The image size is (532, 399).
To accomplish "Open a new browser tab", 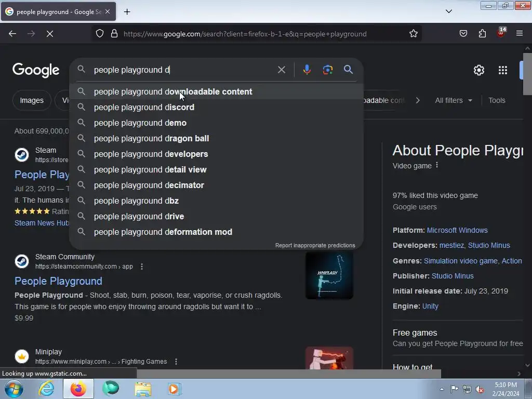I will [x=127, y=12].
